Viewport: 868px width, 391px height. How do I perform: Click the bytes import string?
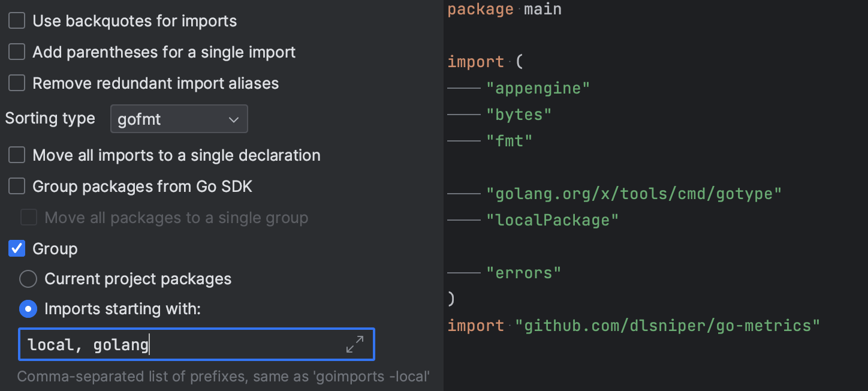(x=519, y=114)
